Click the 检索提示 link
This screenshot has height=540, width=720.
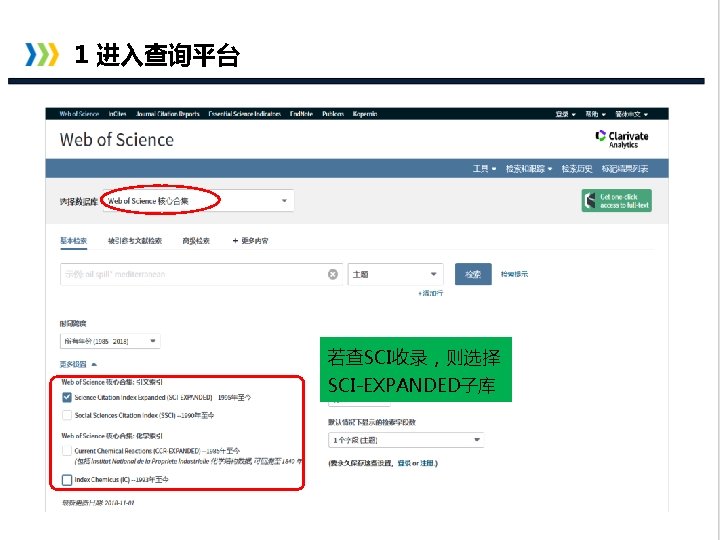tap(514, 274)
